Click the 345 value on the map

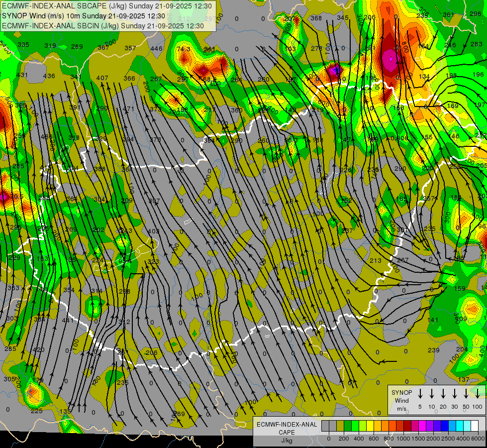coord(343,18)
